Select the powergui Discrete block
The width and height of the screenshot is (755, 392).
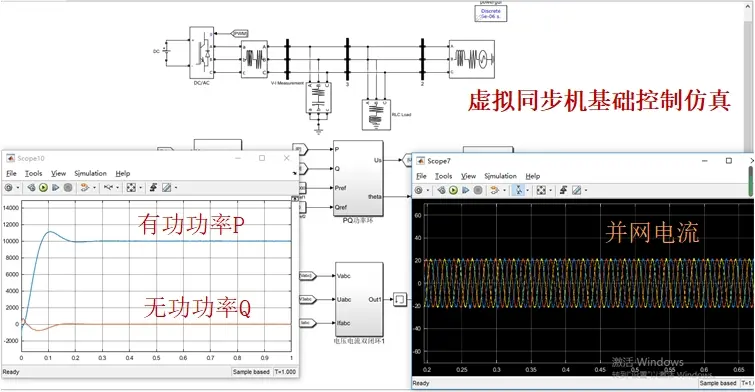click(x=491, y=13)
